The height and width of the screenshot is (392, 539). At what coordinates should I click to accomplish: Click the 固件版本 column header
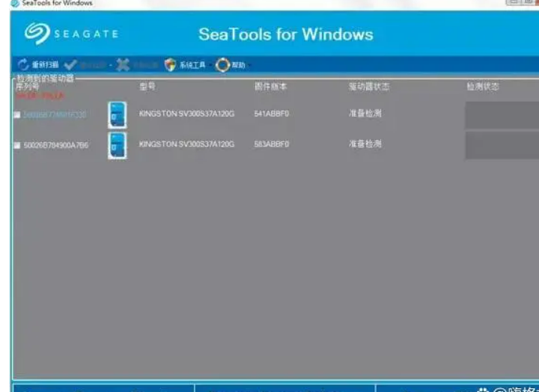click(270, 87)
